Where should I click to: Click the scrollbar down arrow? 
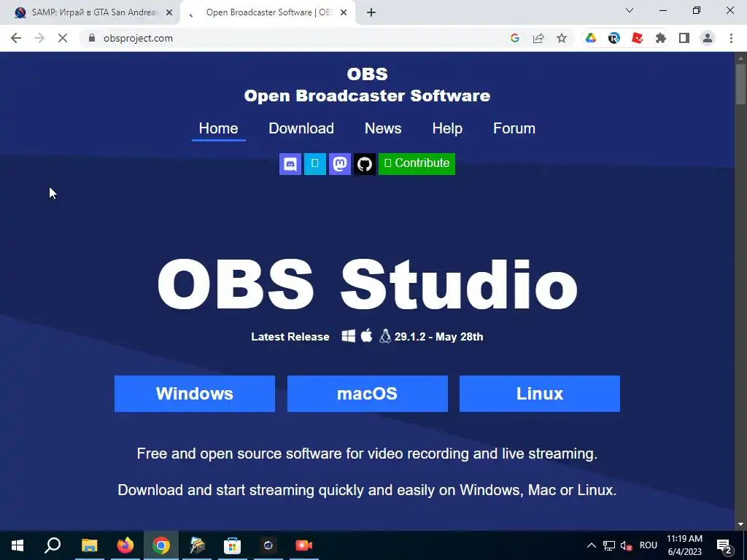740,524
